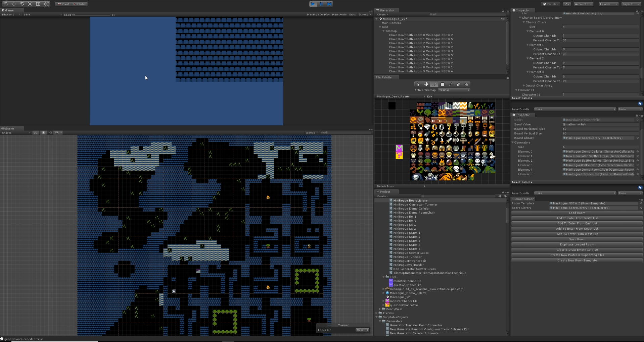Image resolution: width=644 pixels, height=342 pixels.
Task: Select the combined Transform tool
Action: pyautogui.click(x=46, y=4)
